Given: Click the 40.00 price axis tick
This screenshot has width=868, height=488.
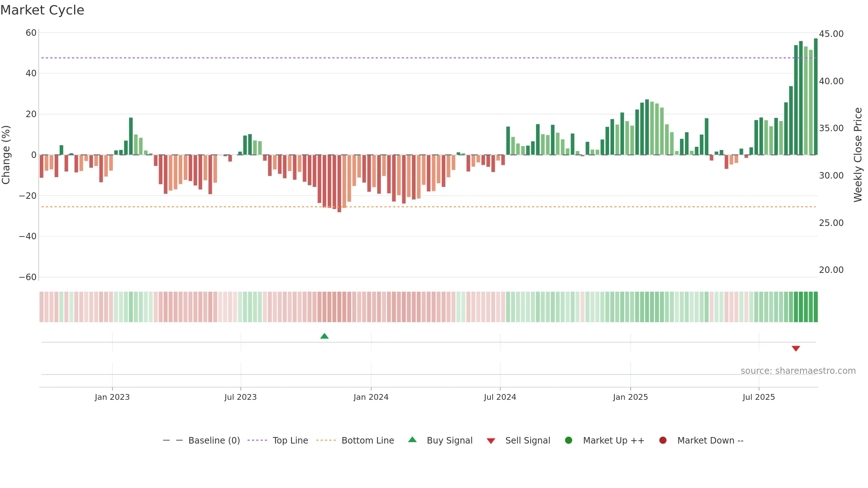Looking at the screenshot, I should [831, 81].
